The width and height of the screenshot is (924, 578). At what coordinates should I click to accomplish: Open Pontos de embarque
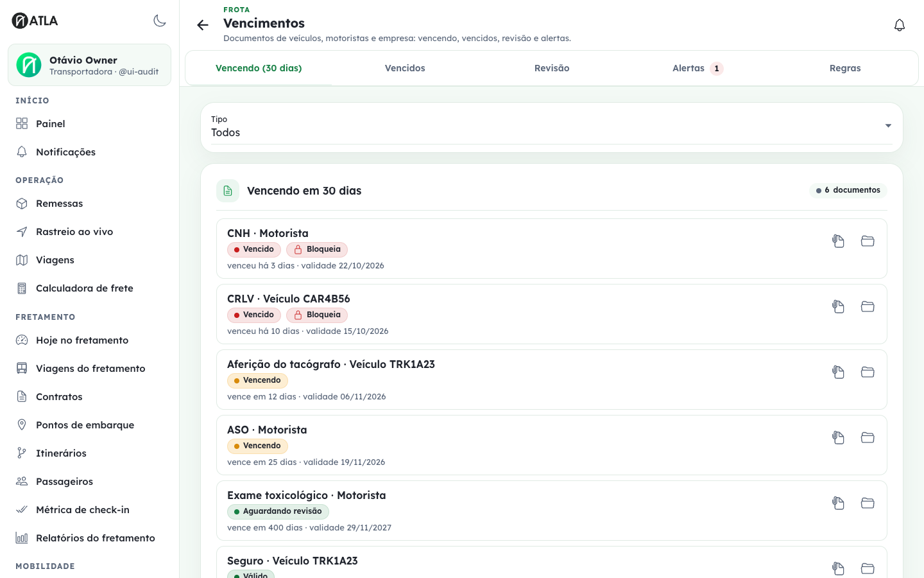[89, 425]
